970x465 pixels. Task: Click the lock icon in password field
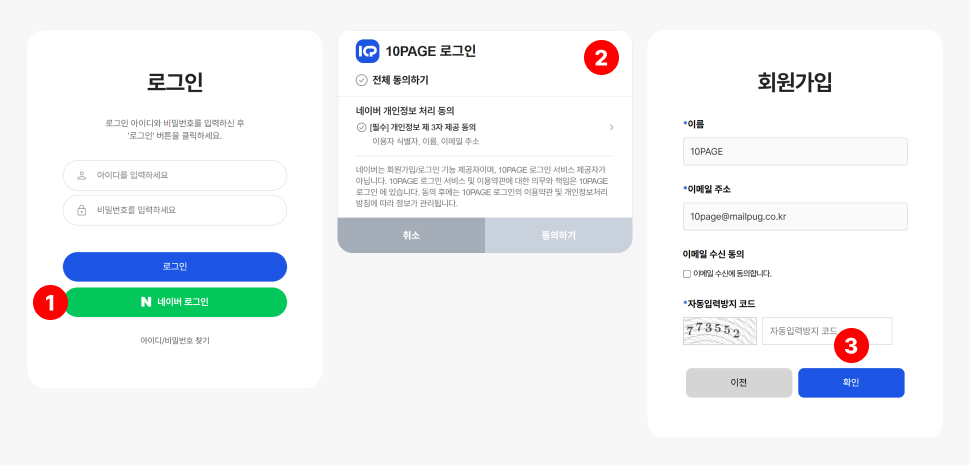point(81,210)
